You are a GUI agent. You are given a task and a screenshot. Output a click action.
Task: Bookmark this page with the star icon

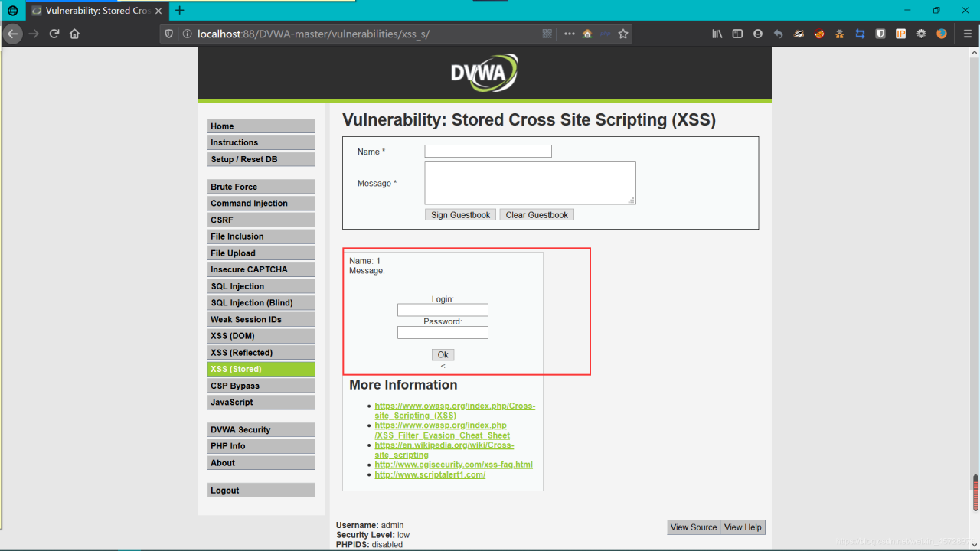[623, 34]
